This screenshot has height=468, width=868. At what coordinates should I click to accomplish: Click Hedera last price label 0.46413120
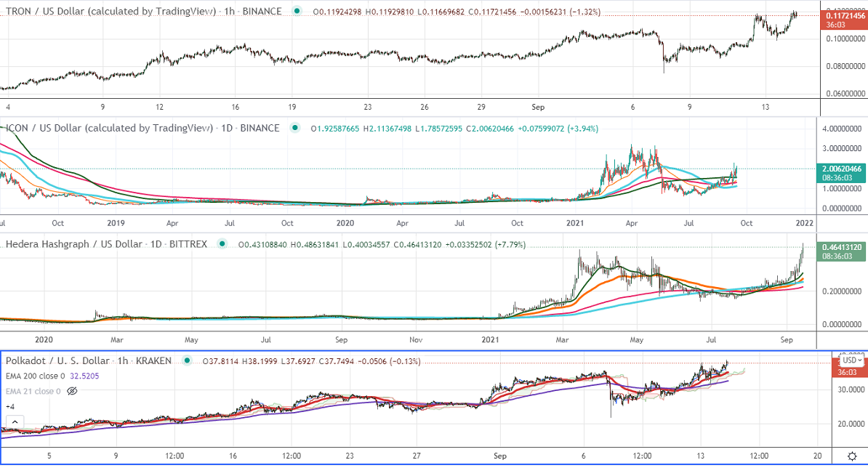coord(841,247)
